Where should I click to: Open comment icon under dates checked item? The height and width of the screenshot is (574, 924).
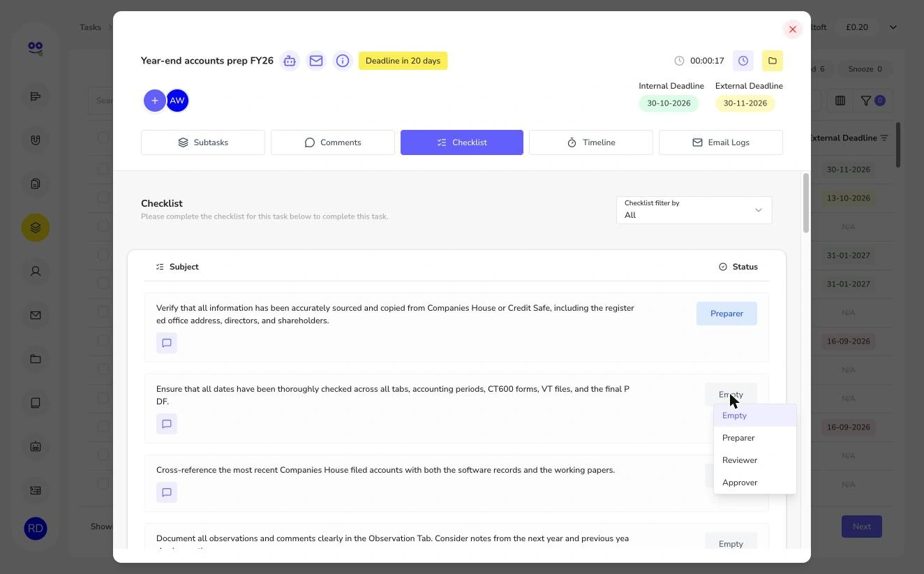click(167, 424)
